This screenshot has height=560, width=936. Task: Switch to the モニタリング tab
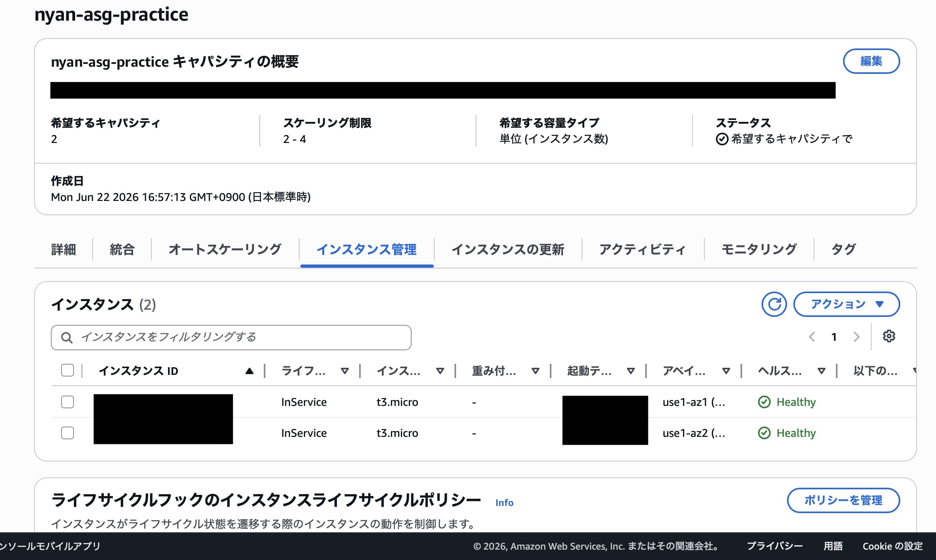759,249
